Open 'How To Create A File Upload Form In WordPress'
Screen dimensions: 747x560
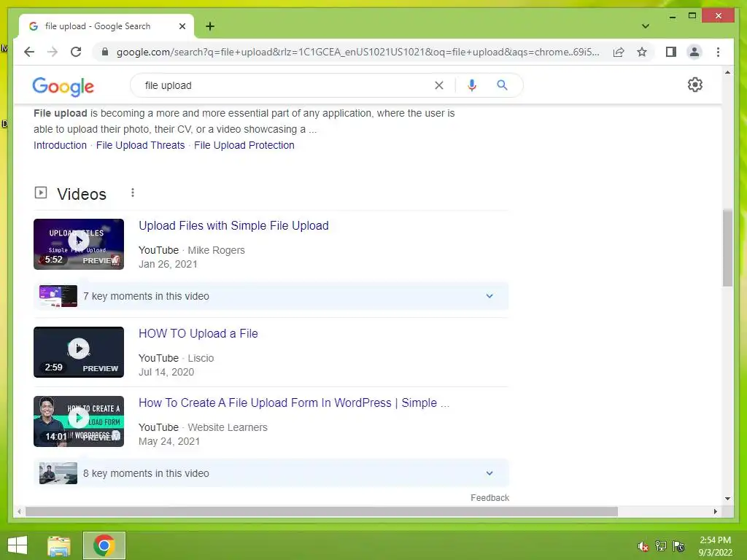pos(294,402)
